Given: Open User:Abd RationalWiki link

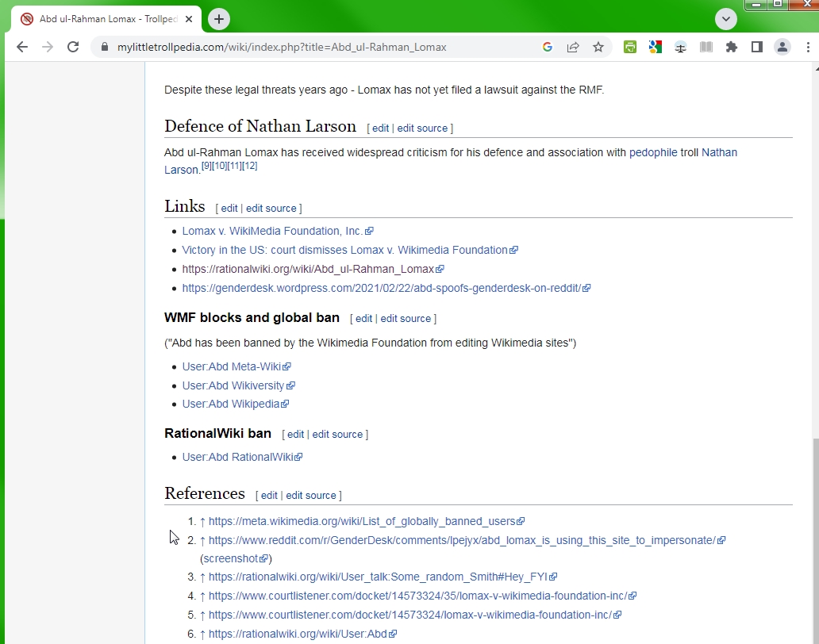Looking at the screenshot, I should (x=242, y=457).
